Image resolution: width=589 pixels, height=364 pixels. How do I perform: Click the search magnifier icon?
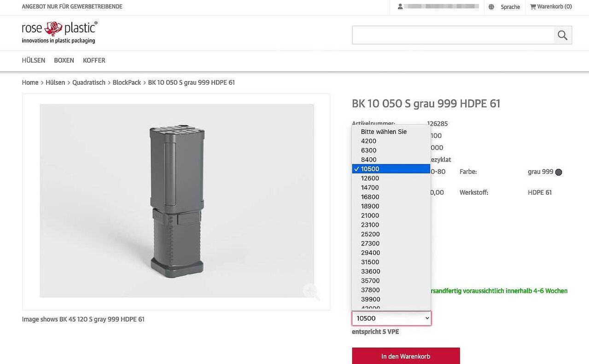(562, 35)
